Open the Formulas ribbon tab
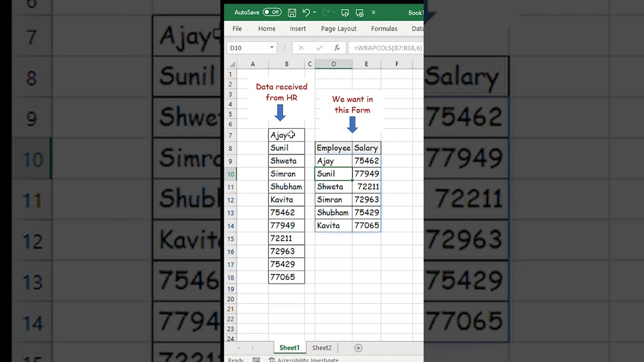644x362 pixels. click(384, 29)
